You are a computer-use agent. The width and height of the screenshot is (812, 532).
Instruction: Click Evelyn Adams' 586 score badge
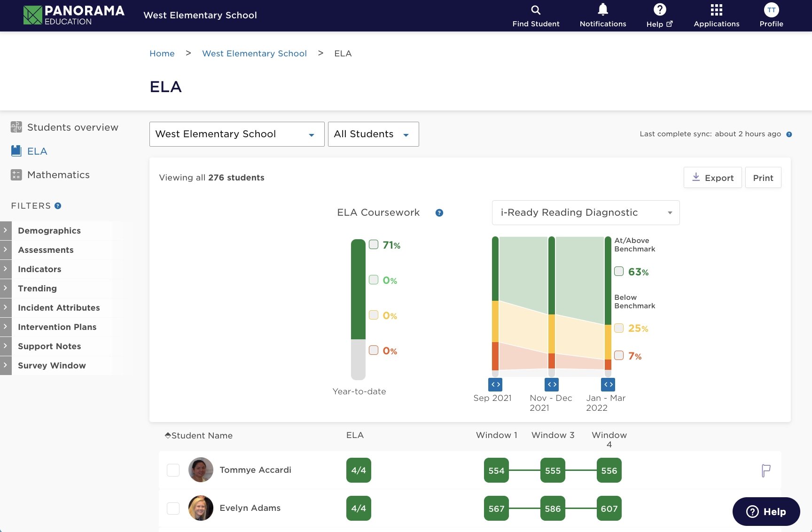click(553, 509)
